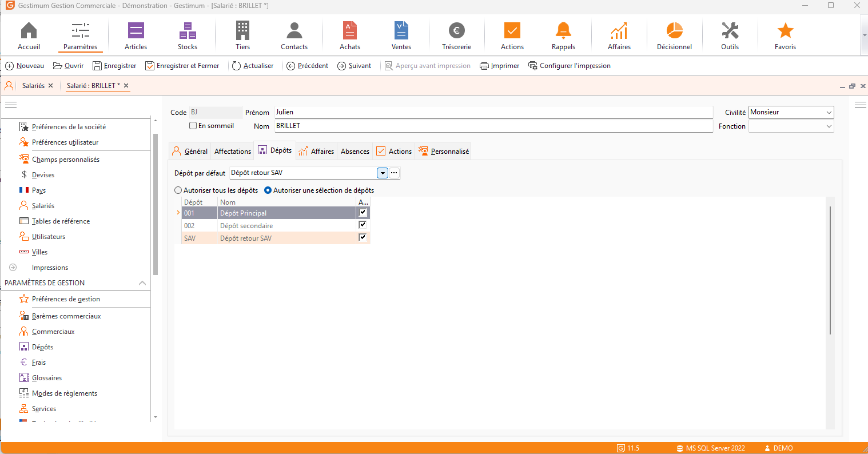
Task: Expand the ribbon overflow arrow
Action: 864,35
